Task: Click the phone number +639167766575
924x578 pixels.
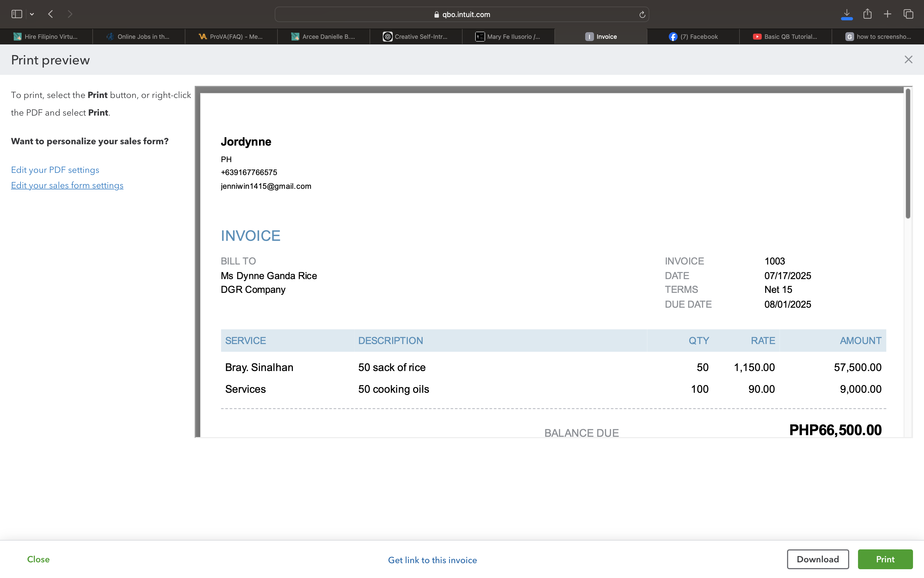Action: click(x=249, y=172)
